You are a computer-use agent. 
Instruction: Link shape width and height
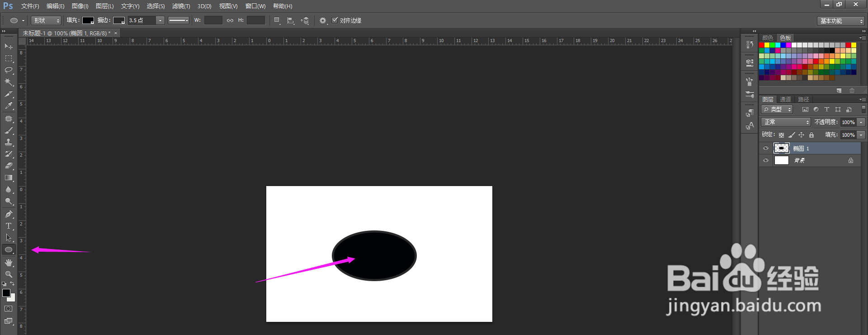coord(230,20)
